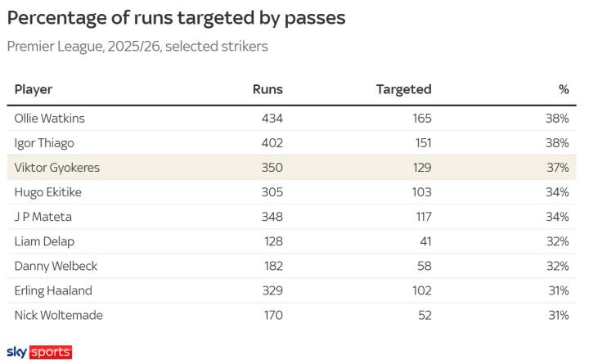The width and height of the screenshot is (589, 364).
Task: Click the % column header
Action: click(563, 89)
